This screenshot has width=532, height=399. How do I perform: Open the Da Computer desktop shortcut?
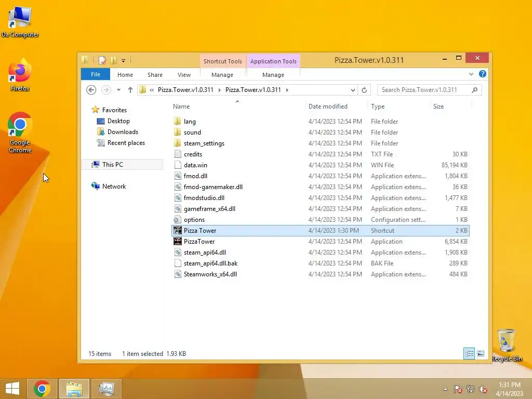(20, 21)
